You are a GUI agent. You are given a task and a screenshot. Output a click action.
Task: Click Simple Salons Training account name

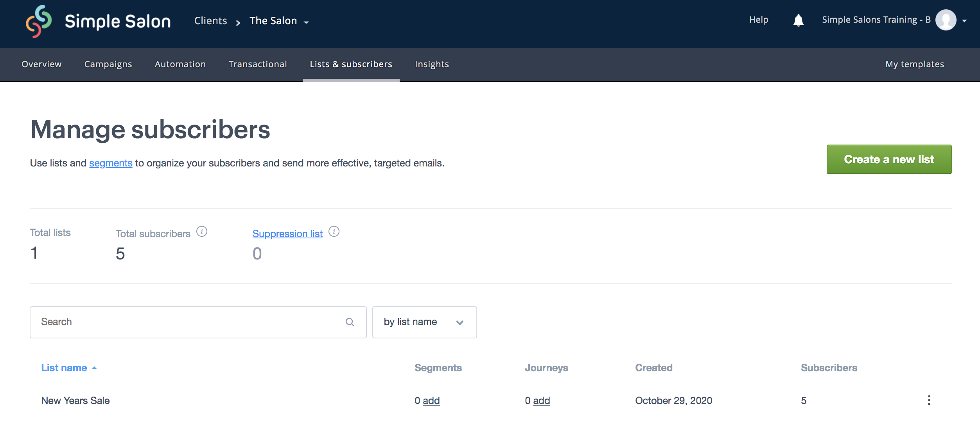(876, 20)
